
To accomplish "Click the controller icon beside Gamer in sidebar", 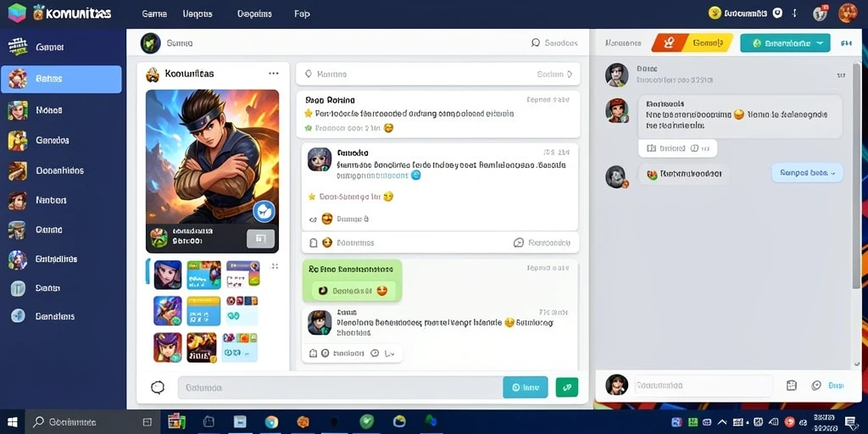I will pos(18,47).
